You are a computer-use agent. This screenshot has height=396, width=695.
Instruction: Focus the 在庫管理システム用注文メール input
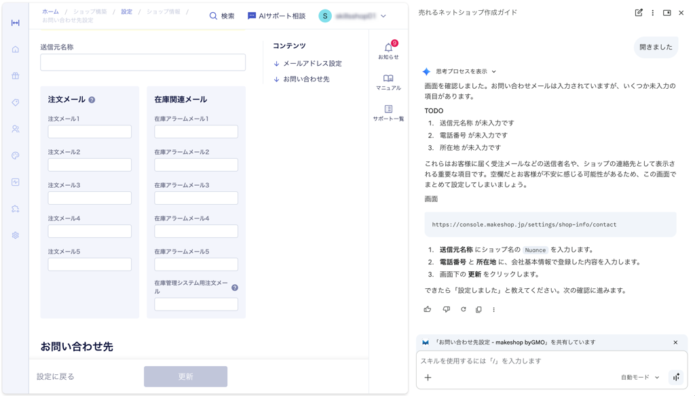pos(196,304)
